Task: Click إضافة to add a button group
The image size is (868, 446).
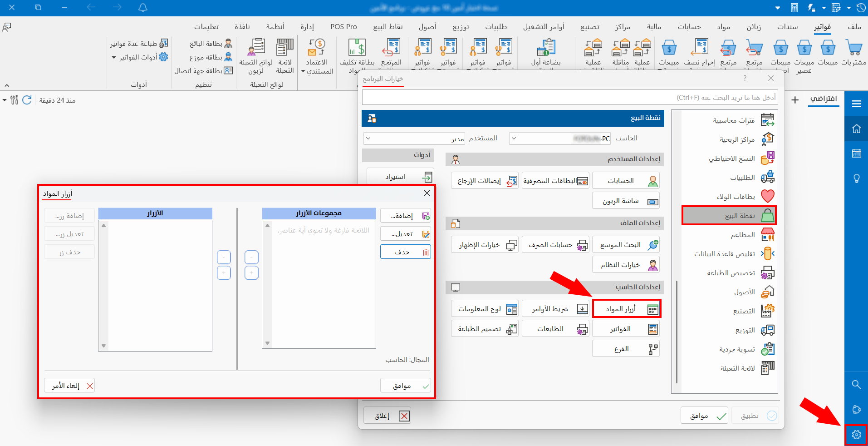Action: click(405, 216)
